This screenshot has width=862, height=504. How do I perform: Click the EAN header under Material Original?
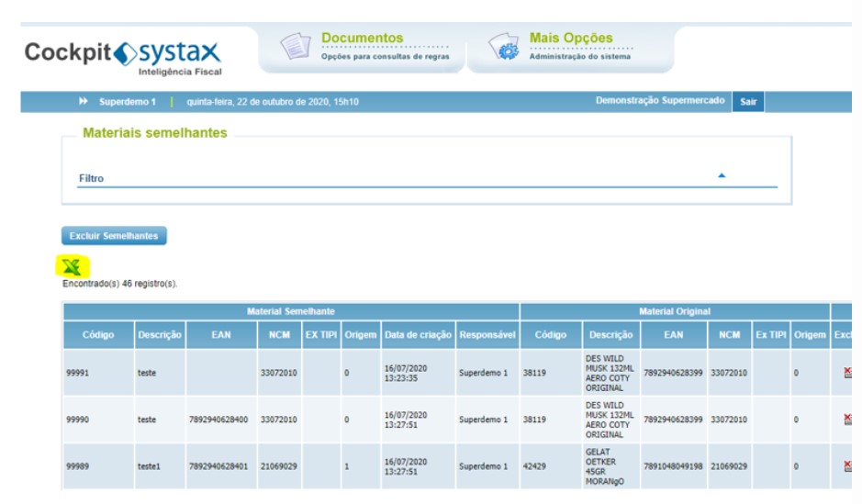674,335
